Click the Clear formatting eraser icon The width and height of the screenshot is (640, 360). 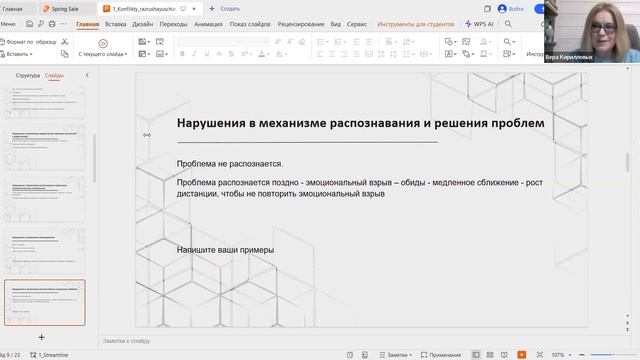pyautogui.click(x=302, y=42)
